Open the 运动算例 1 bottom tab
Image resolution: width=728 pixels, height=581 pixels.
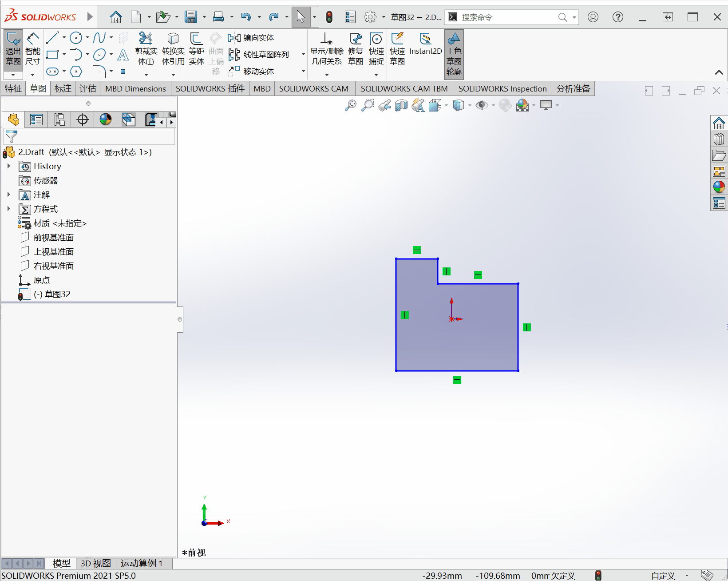pos(142,563)
